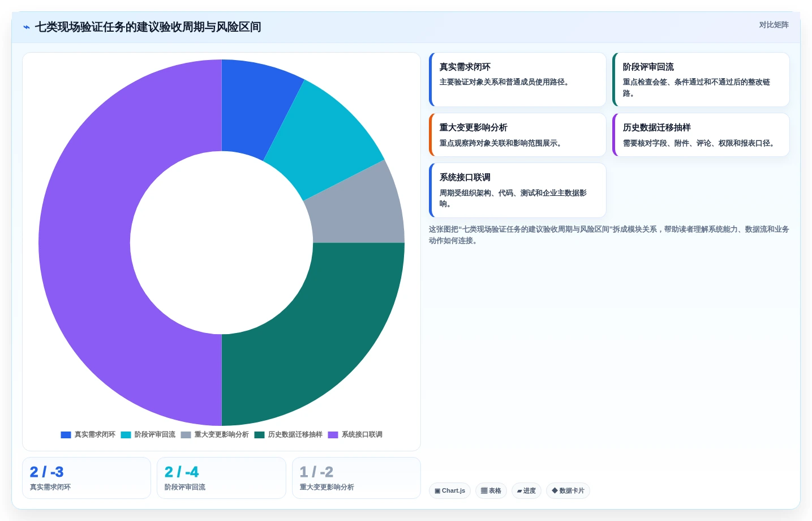Toggle the 历史数据迁移抽样 legend swatch
The image size is (812, 521).
(259, 435)
